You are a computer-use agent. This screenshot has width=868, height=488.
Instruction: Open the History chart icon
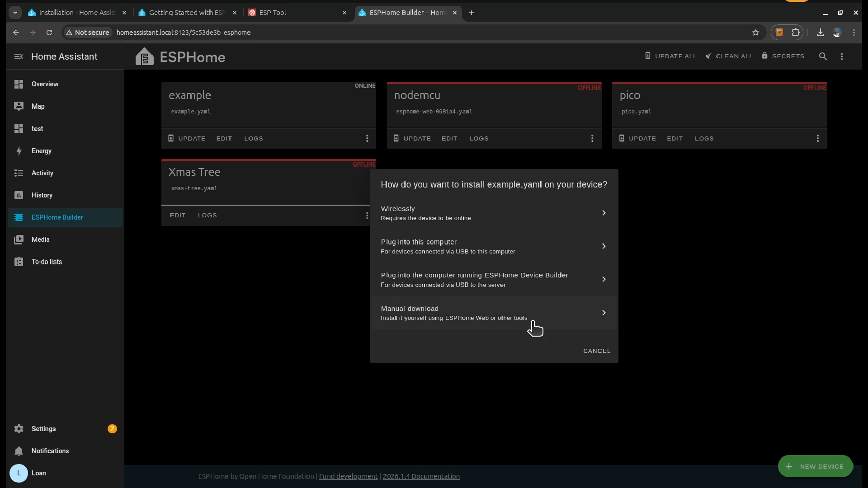point(19,195)
